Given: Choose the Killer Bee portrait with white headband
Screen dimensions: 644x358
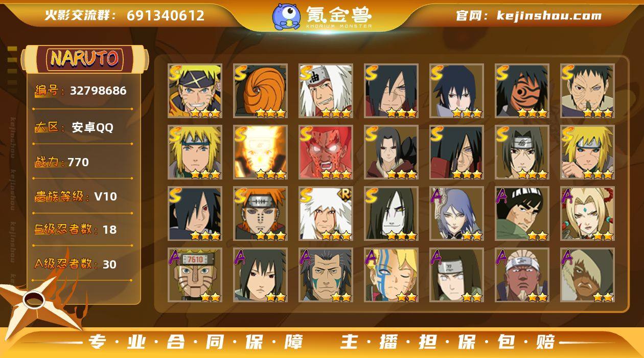Looking at the screenshot, I should pyautogui.click(x=522, y=275).
